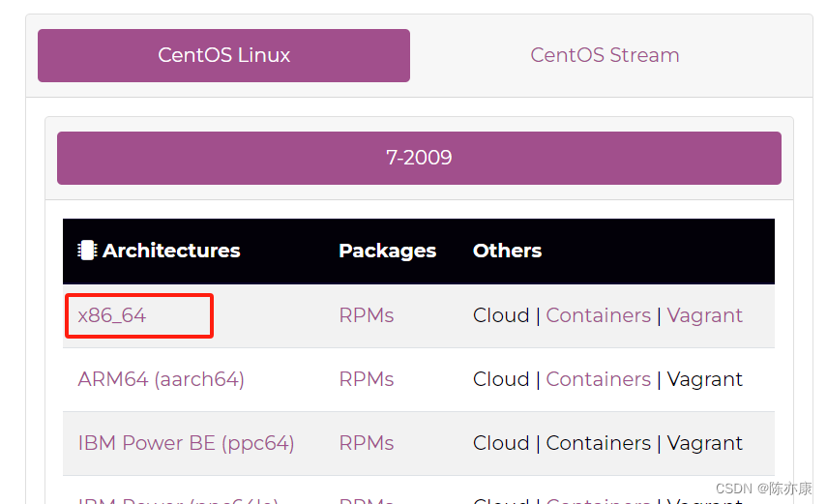This screenshot has width=827, height=504.
Task: Open RPMs for the x86_64 row
Action: 366,315
